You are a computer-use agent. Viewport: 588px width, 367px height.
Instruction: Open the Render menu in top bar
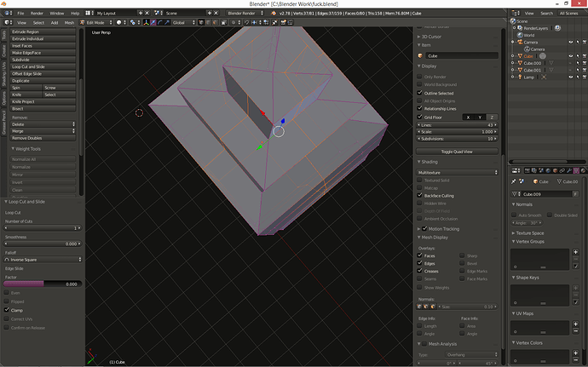(x=36, y=14)
